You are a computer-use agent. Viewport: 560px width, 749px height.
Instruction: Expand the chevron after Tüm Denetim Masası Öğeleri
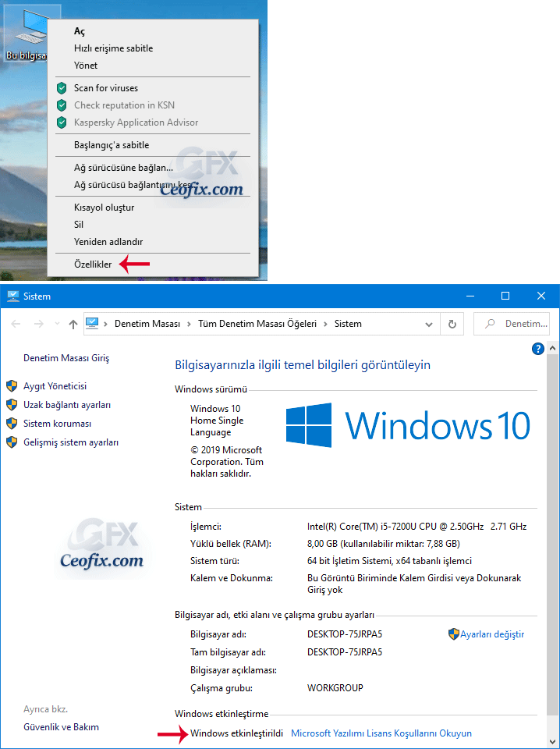[325, 324]
